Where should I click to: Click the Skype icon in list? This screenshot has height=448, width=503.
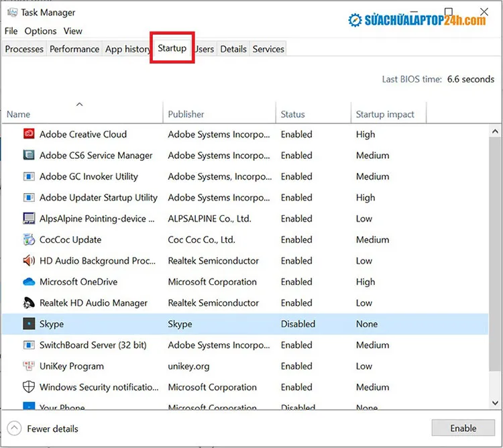pyautogui.click(x=29, y=324)
